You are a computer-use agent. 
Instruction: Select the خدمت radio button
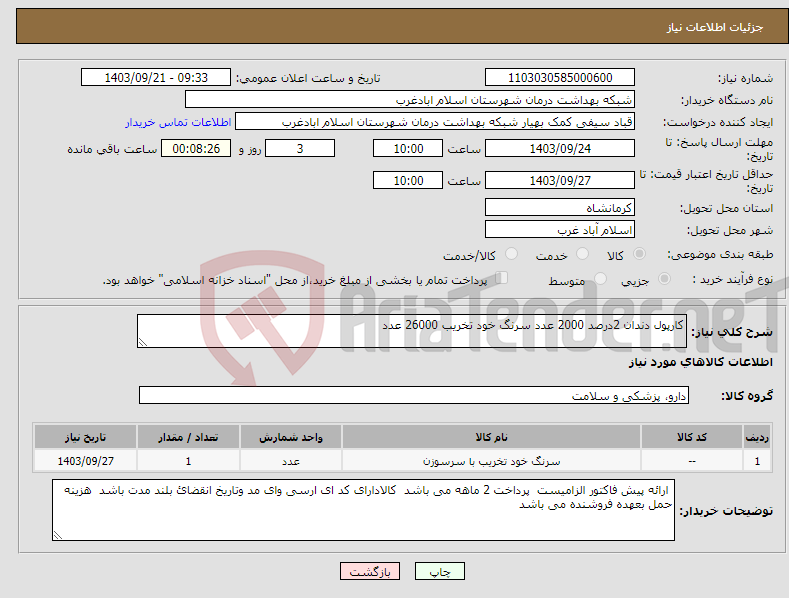coord(582,254)
